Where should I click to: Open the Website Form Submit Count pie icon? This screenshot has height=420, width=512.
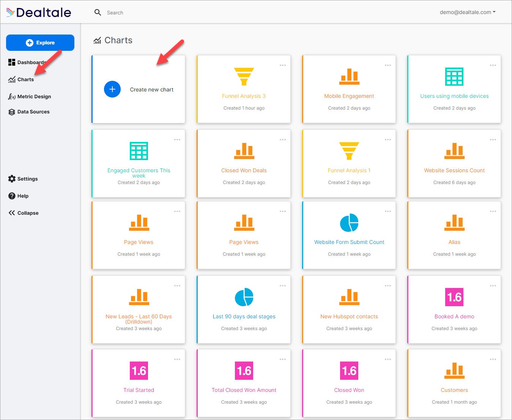[349, 223]
